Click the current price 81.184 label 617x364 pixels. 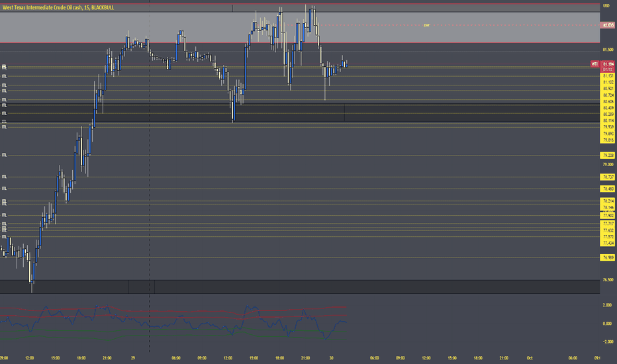(x=608, y=64)
